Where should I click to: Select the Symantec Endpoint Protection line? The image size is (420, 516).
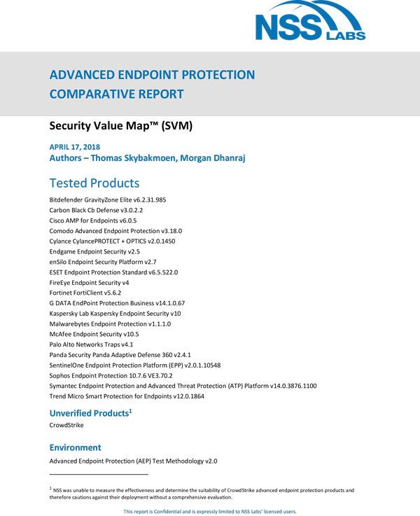(x=183, y=386)
